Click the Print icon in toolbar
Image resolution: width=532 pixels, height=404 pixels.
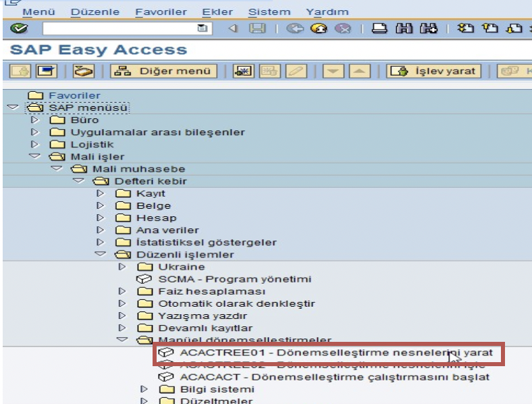click(379, 28)
